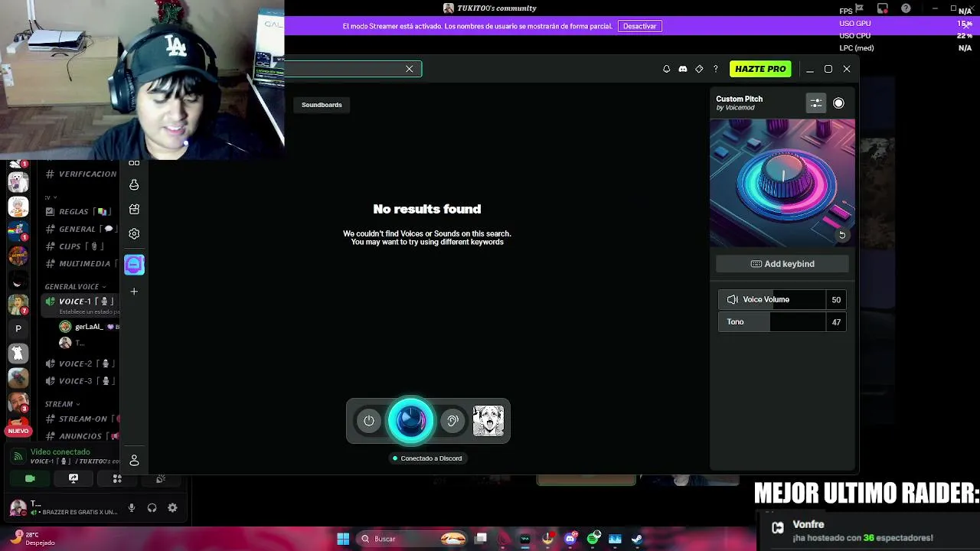Join the VOICE-3 voice channel
The width and height of the screenshot is (980, 551).
(80, 381)
